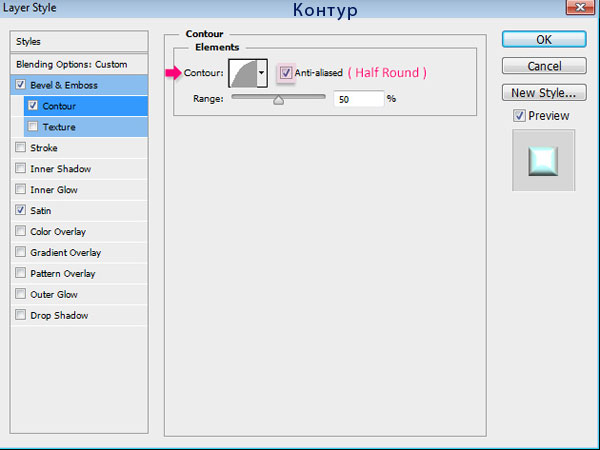The height and width of the screenshot is (450, 600).
Task: Open the Styles section
Action: pyautogui.click(x=79, y=41)
